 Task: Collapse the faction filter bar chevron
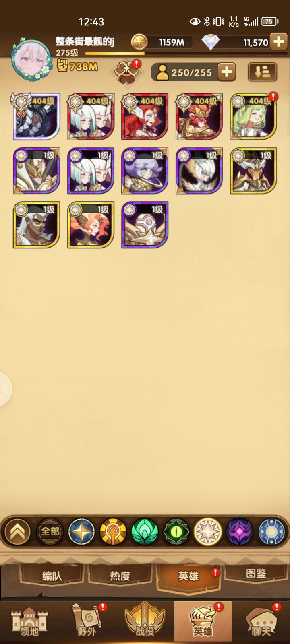coord(18,532)
